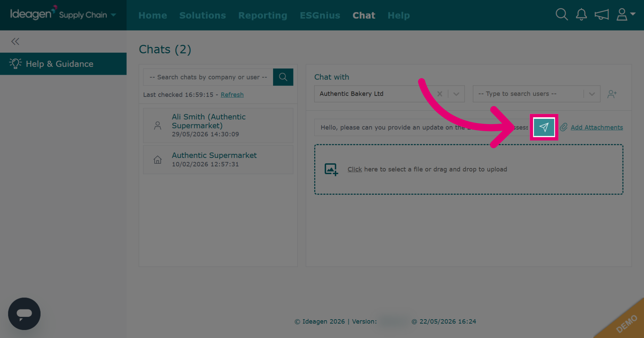
Task: Open Help in top navigation
Action: coord(398,15)
